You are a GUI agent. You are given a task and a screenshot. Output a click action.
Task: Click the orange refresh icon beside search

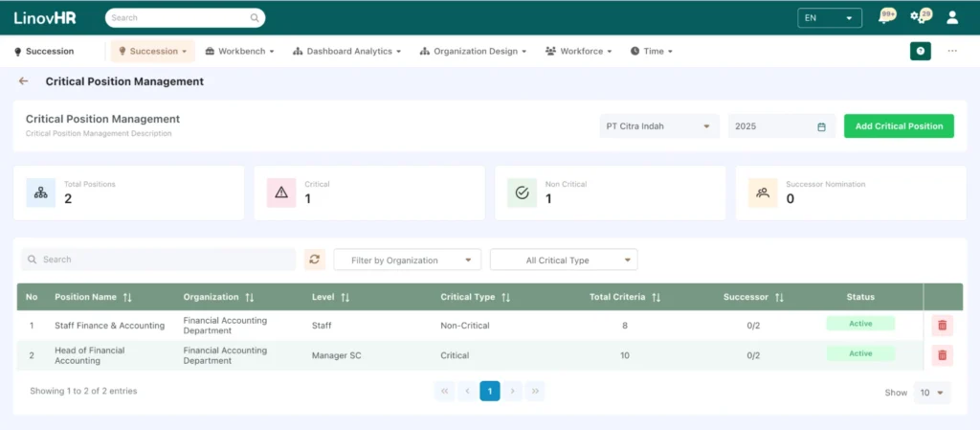coord(315,260)
